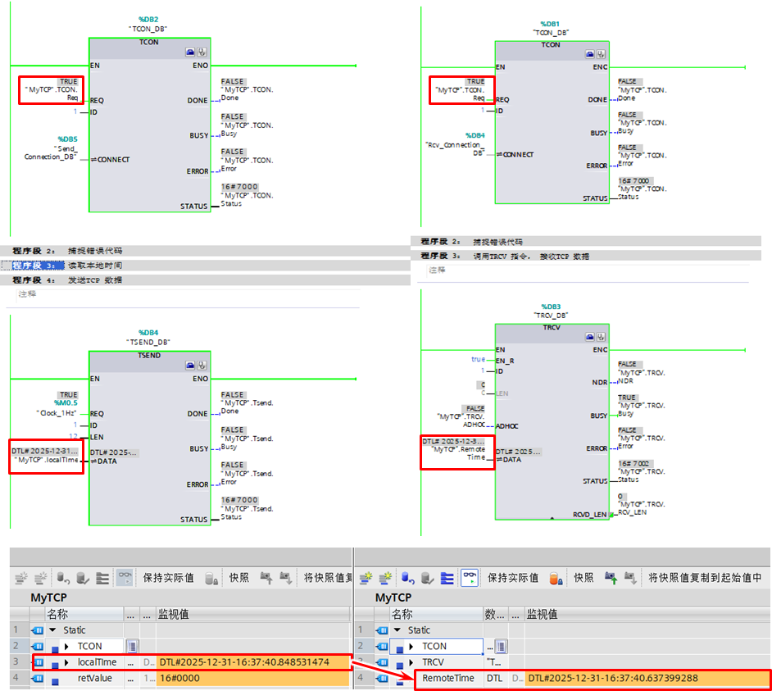
Task: Toggle the glasses monitoring icon in the left DB toolbar
Action: [x=125, y=578]
